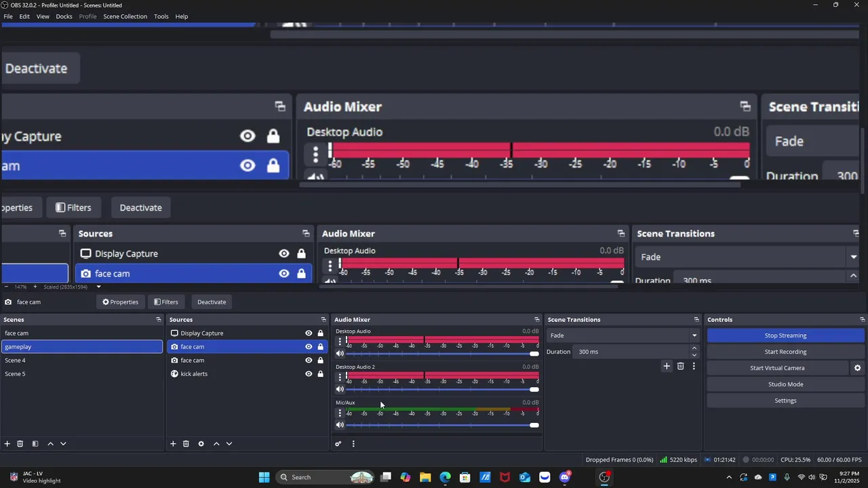Show hidden system tray icons chevron
868x488 pixels.
click(729, 477)
